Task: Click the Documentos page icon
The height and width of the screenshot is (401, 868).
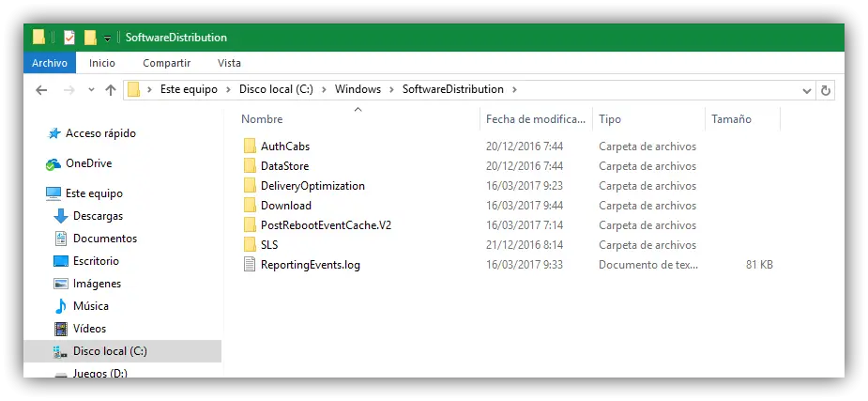Action: coord(60,239)
